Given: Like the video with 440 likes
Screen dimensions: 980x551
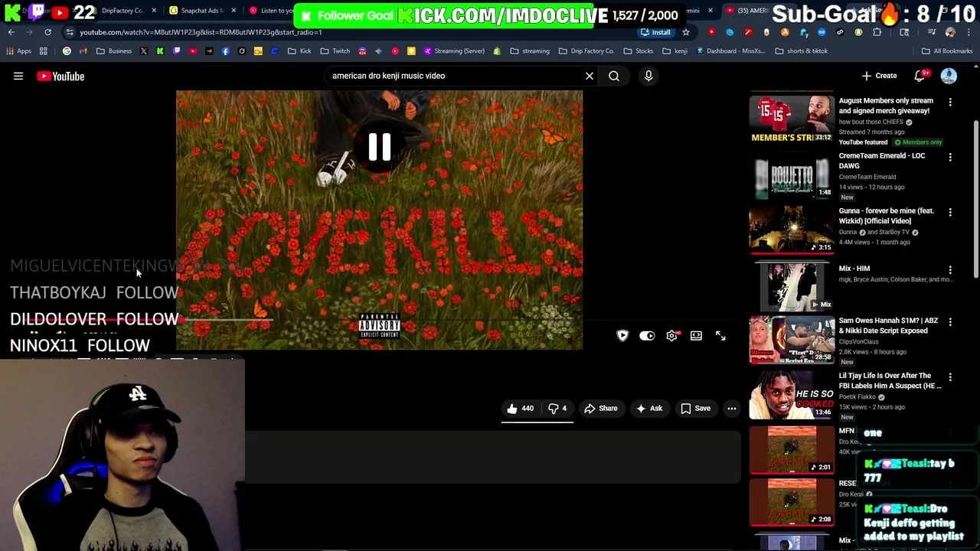Looking at the screenshot, I should (520, 408).
